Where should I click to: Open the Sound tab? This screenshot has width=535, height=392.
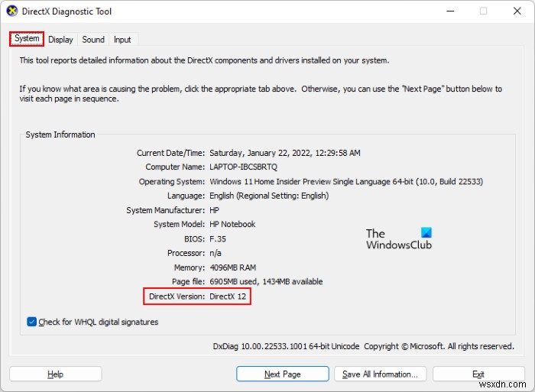(x=93, y=40)
